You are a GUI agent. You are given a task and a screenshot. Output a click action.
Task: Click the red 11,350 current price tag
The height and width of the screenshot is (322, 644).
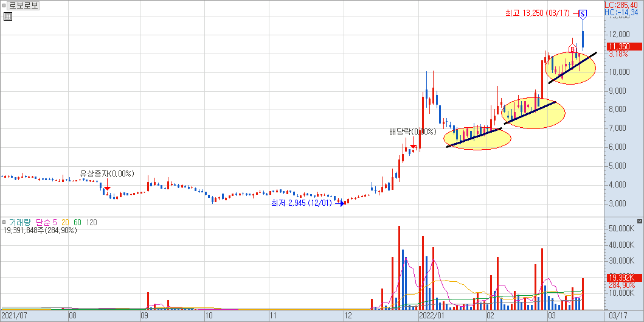click(x=624, y=47)
